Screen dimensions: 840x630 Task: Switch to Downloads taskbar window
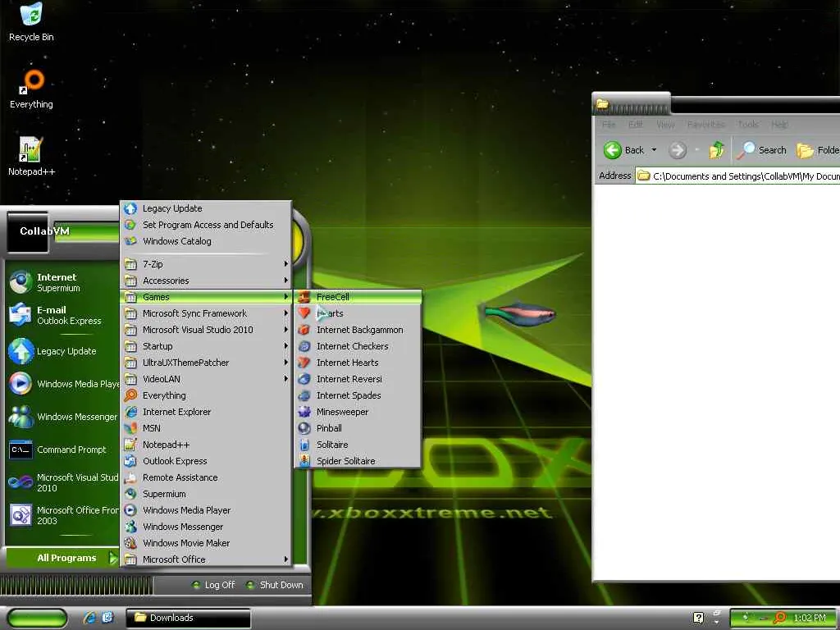pos(189,619)
